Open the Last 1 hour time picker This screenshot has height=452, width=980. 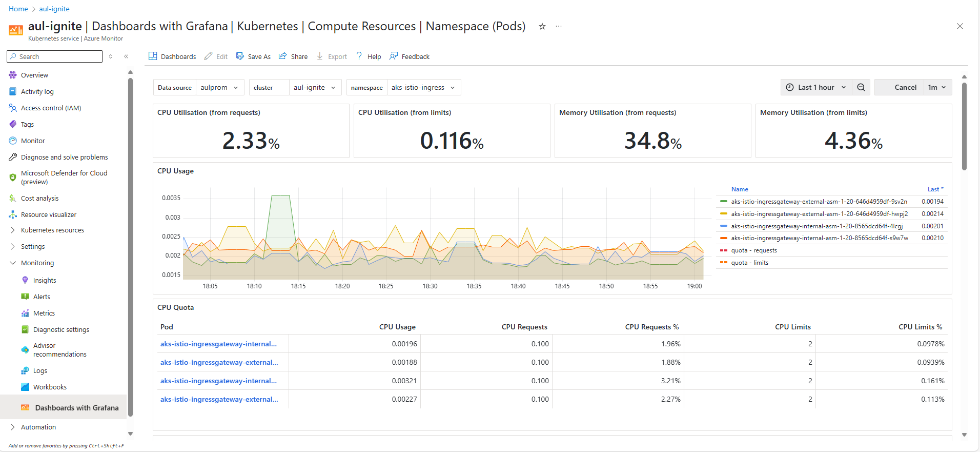[x=816, y=87]
